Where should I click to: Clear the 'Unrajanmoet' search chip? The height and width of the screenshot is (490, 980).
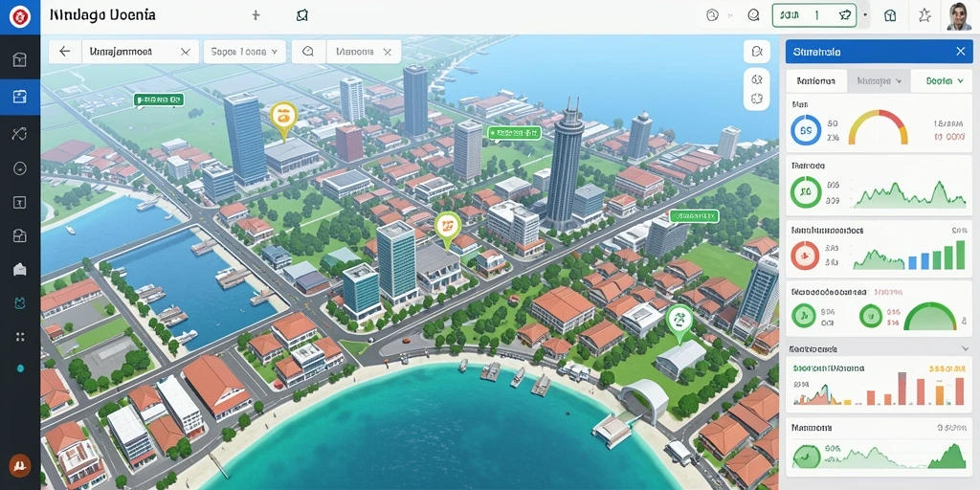(185, 52)
